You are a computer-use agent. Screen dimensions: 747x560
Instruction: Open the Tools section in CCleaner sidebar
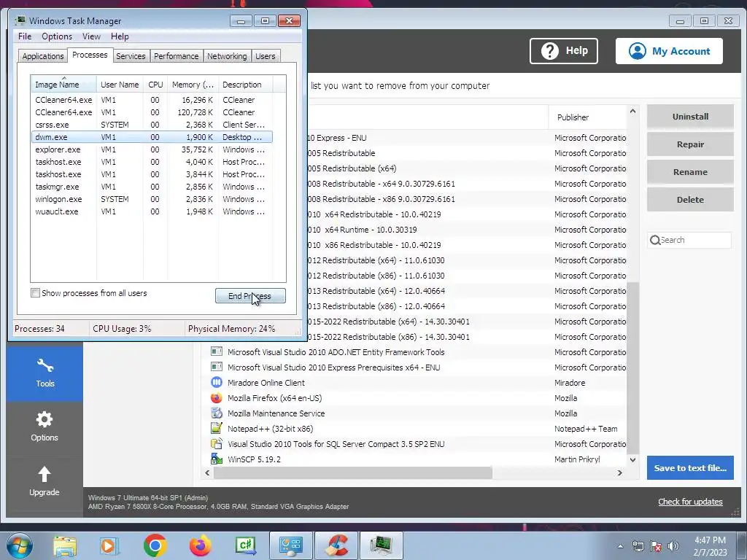coord(44,374)
